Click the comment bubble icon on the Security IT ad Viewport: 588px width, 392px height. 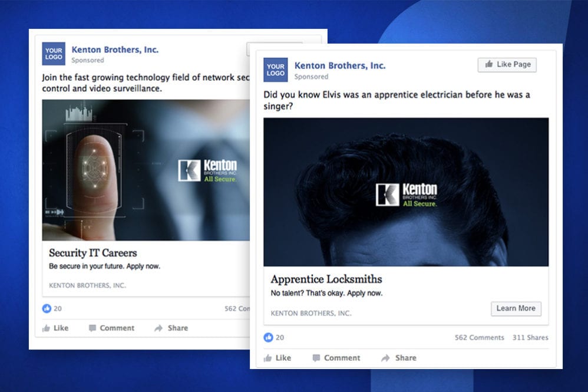(x=93, y=328)
